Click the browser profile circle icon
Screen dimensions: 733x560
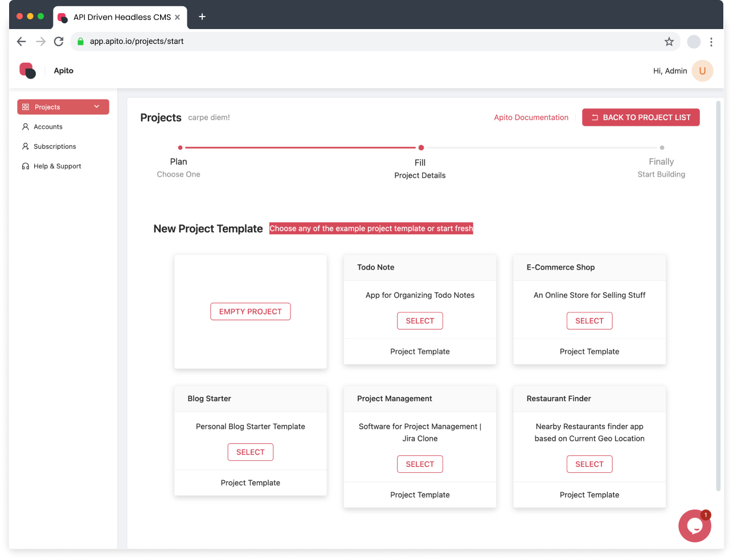point(694,42)
